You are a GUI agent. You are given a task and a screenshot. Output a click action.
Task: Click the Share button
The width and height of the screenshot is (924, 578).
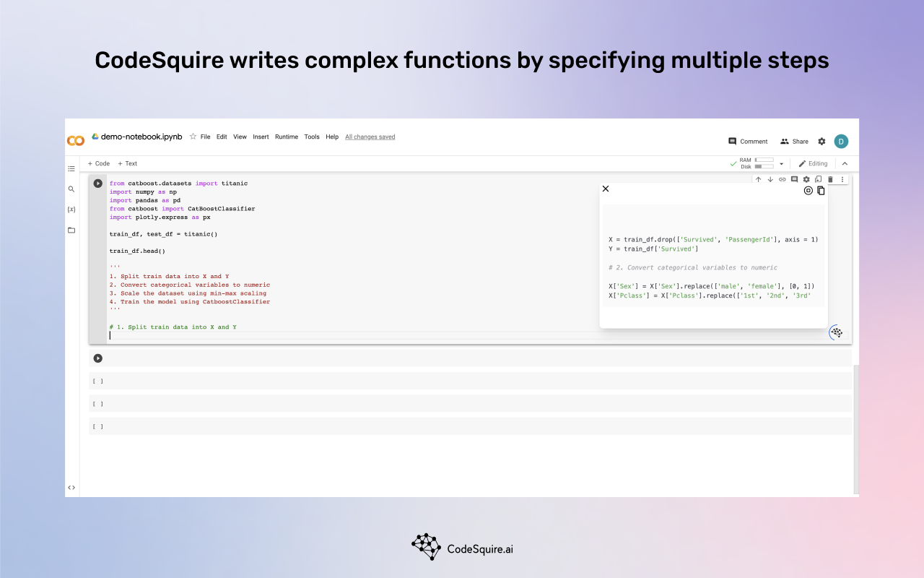pos(794,142)
